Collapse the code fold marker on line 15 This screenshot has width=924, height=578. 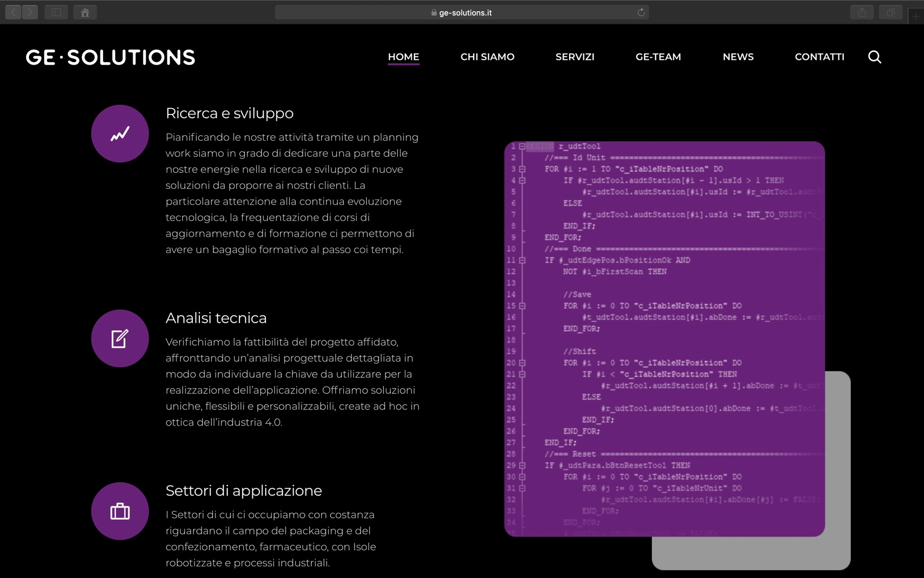pyautogui.click(x=522, y=306)
